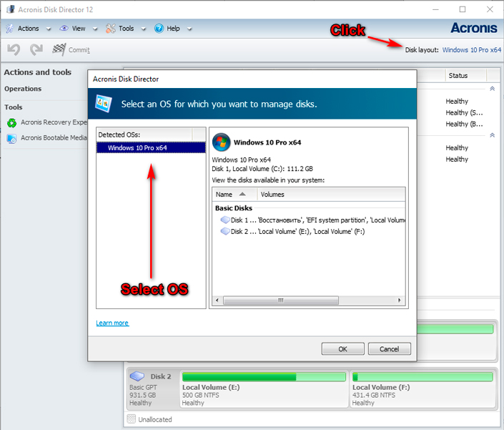Click the Actions menu wand icon
This screenshot has width=504, height=430.
point(9,29)
